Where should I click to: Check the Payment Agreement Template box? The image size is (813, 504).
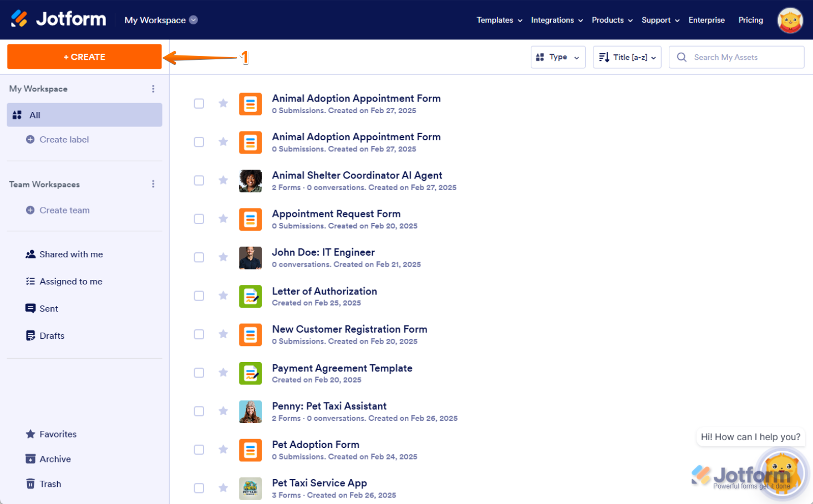pyautogui.click(x=199, y=373)
